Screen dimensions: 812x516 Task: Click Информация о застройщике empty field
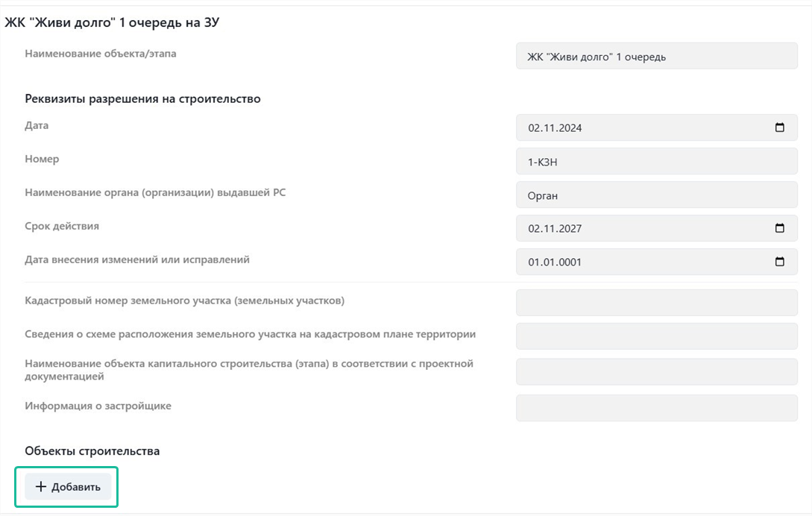[657, 408]
